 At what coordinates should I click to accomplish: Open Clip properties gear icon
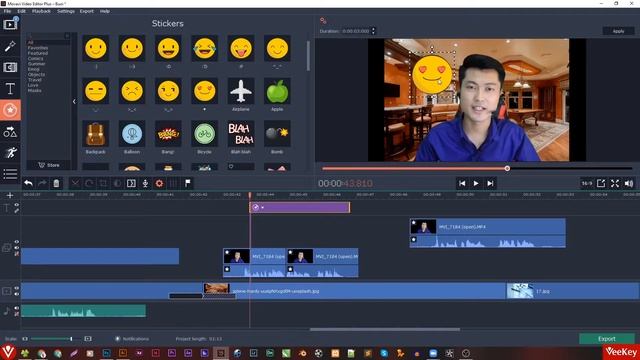pos(159,183)
